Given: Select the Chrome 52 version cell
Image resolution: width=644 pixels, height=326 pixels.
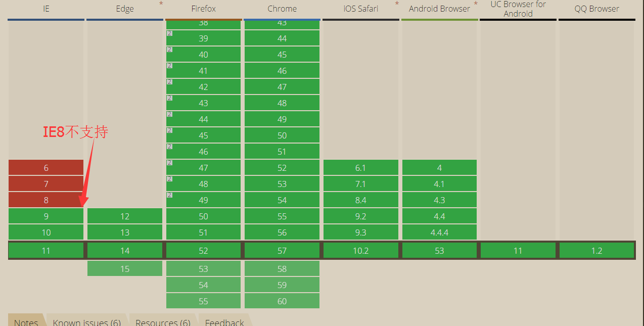Looking at the screenshot, I should pos(282,168).
